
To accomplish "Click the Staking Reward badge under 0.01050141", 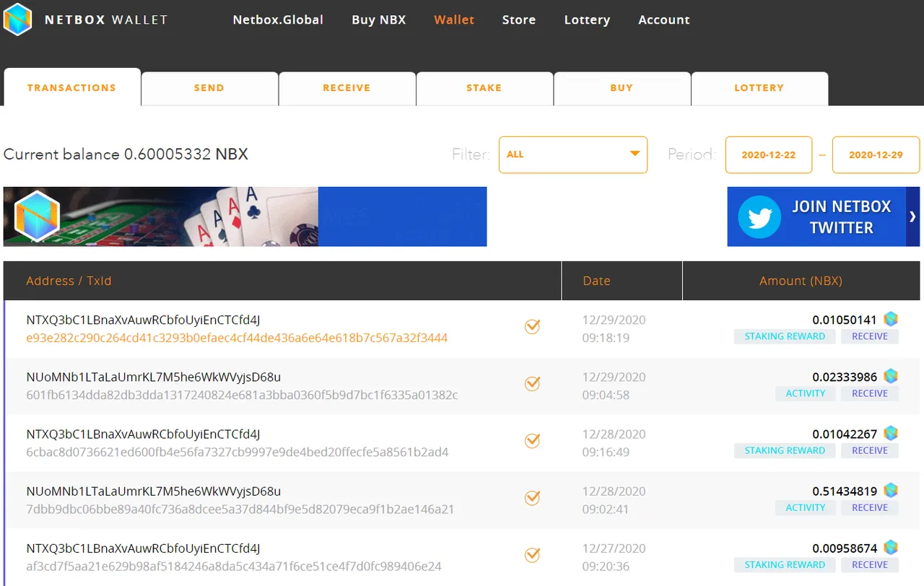I will point(785,336).
